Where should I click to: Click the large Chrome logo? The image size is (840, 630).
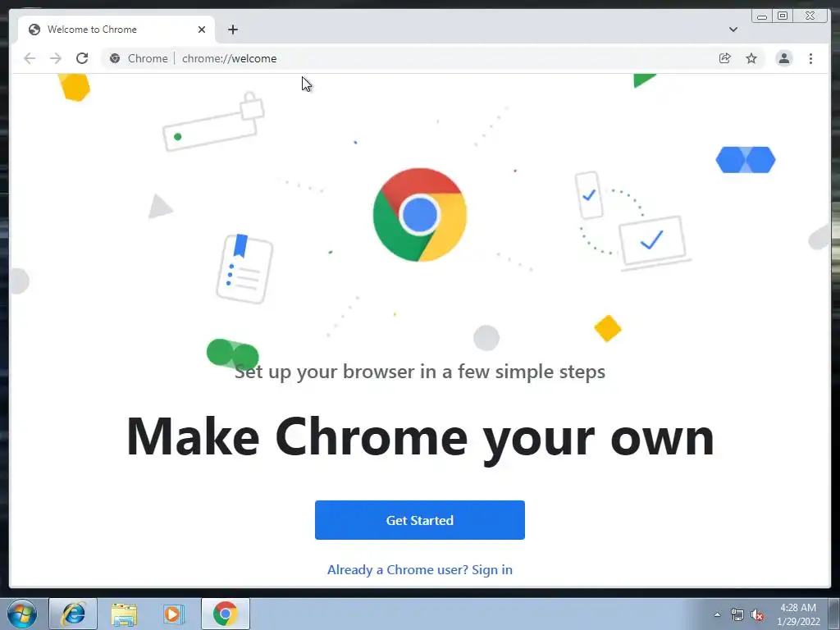tap(420, 215)
